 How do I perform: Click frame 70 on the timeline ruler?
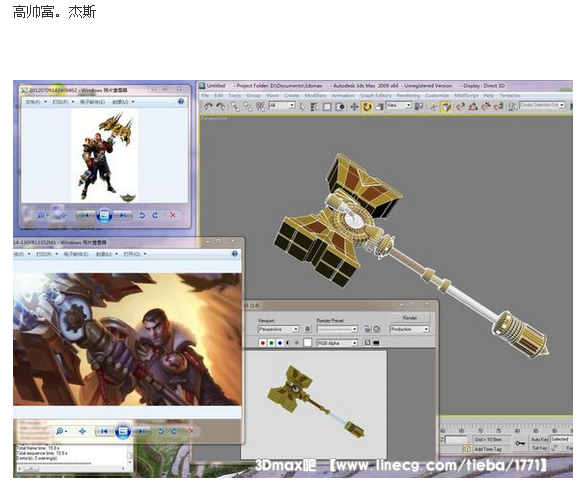coord(480,431)
